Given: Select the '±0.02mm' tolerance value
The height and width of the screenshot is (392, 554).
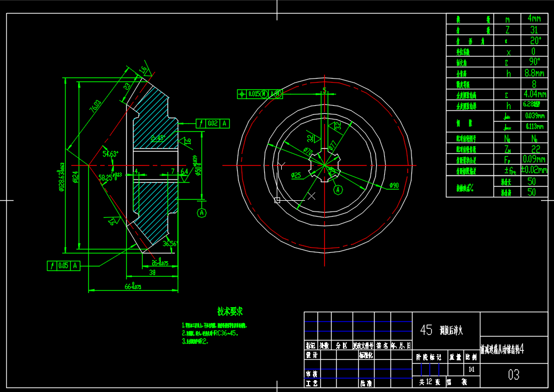Looking at the screenshot, I should 534,170.
